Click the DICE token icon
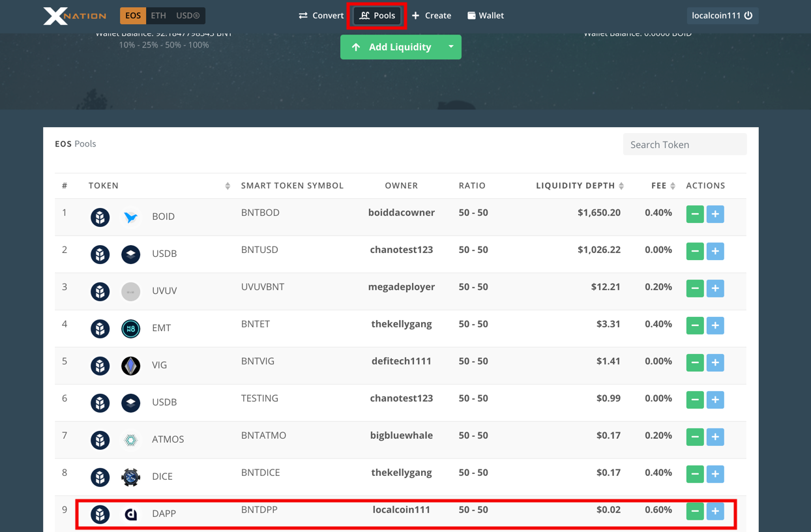The width and height of the screenshot is (811, 532). 131,477
